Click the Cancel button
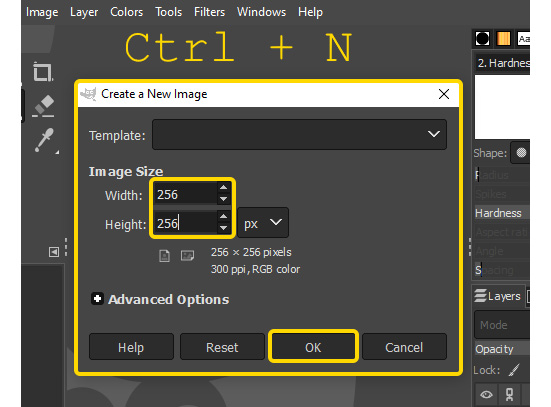 [x=404, y=347]
